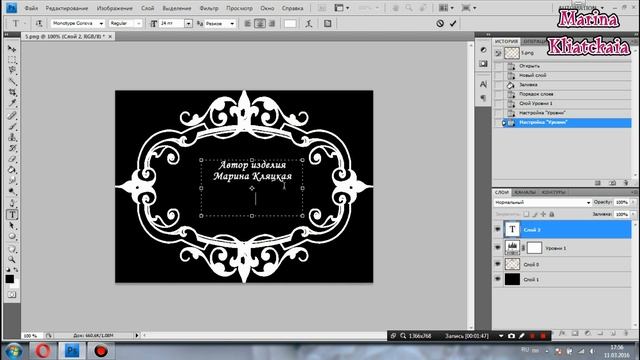Open the Character panel icon in dock
Viewport: 640px width, 360px height.
[x=483, y=84]
